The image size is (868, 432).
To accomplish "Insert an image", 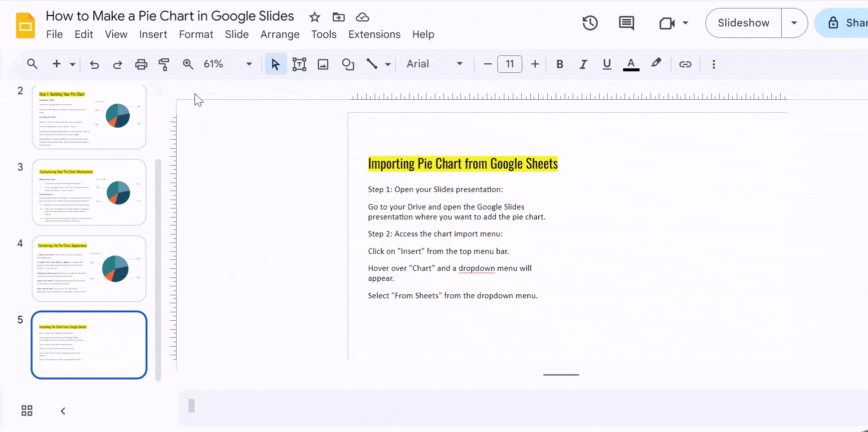I will coord(323,64).
